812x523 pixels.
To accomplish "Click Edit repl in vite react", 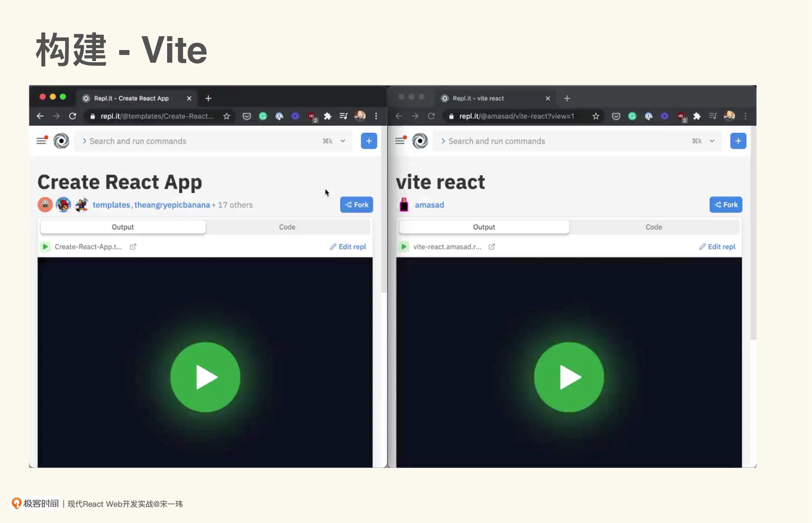I will pos(717,247).
